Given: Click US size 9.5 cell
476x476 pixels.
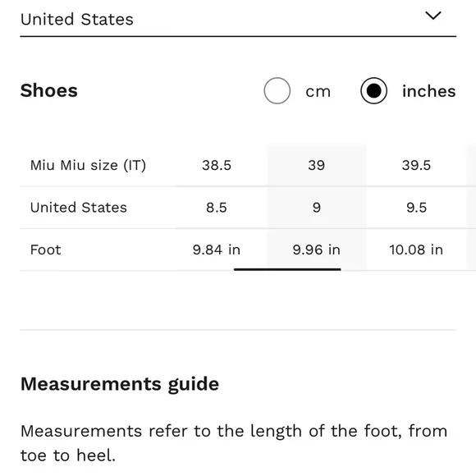Looking at the screenshot, I should coord(416,208).
